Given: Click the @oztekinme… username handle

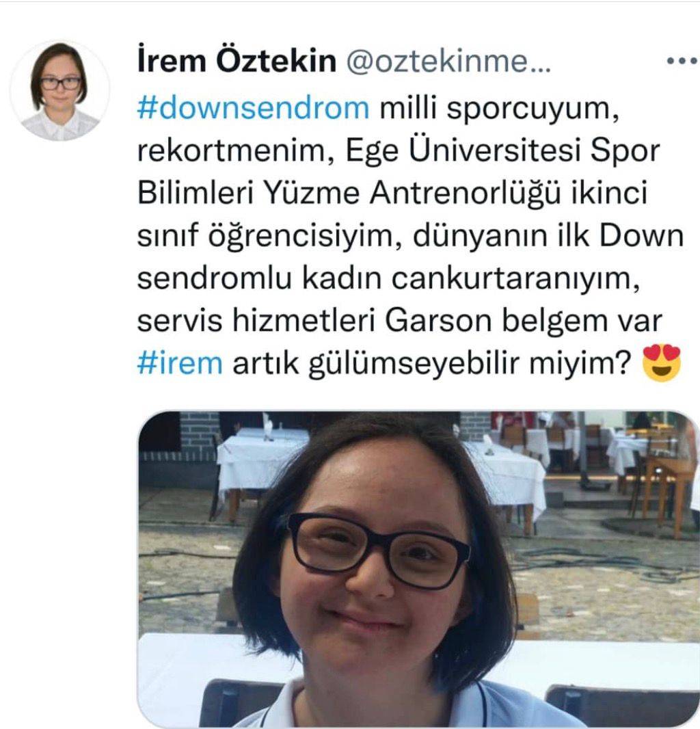Looking at the screenshot, I should coord(448,61).
